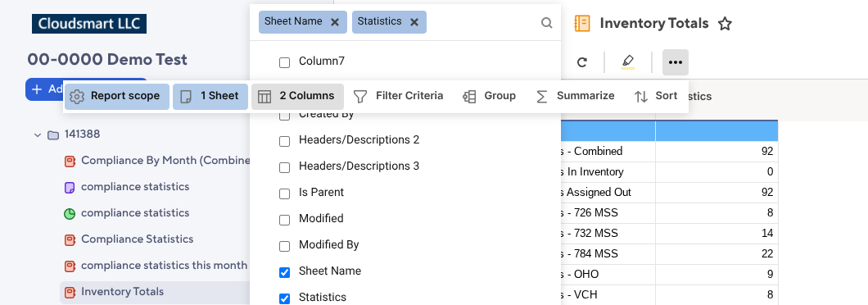868x305 pixels.
Task: Open the Summarize options
Action: (x=575, y=97)
